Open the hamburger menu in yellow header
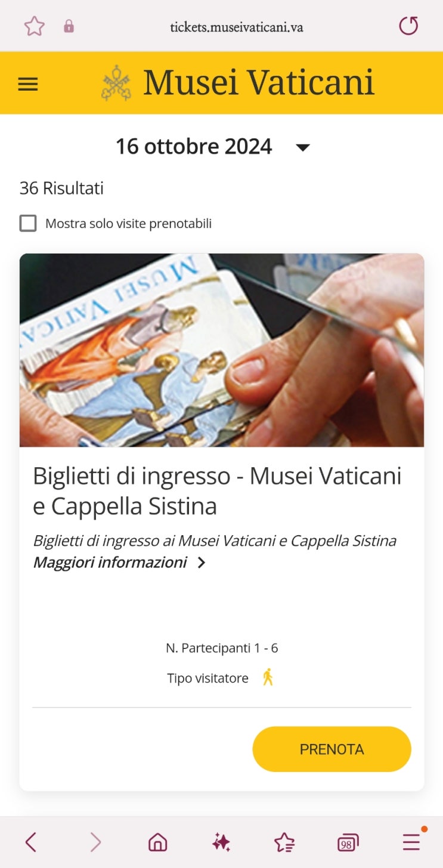443x868 pixels. (28, 84)
